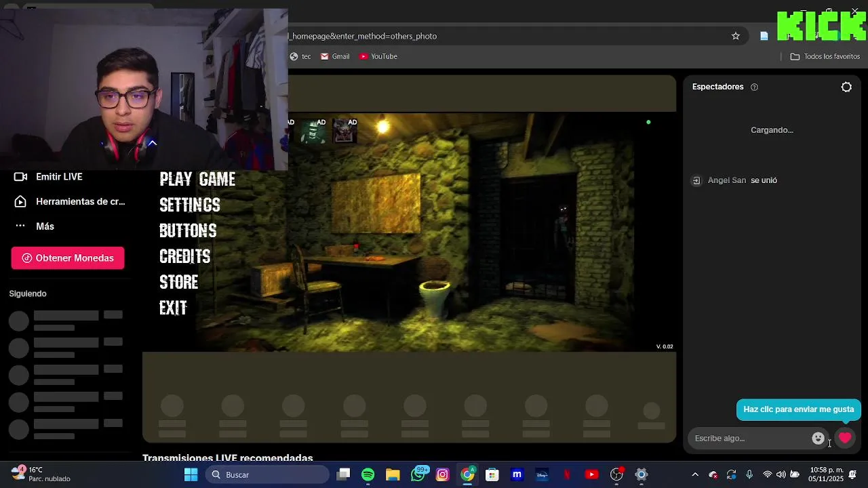The width and height of the screenshot is (868, 488).
Task: Click the first ad thumbnail in game
Action: 313,131
